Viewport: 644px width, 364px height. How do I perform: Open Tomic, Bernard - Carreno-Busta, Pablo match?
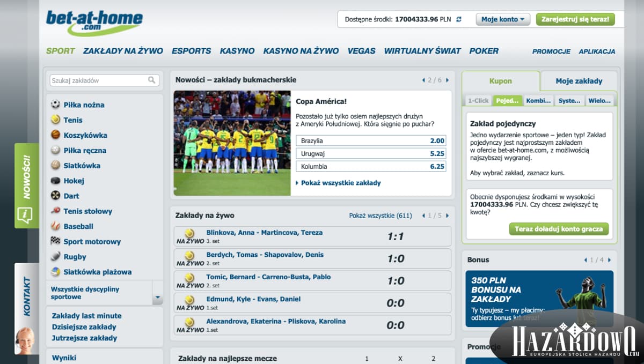[268, 277]
